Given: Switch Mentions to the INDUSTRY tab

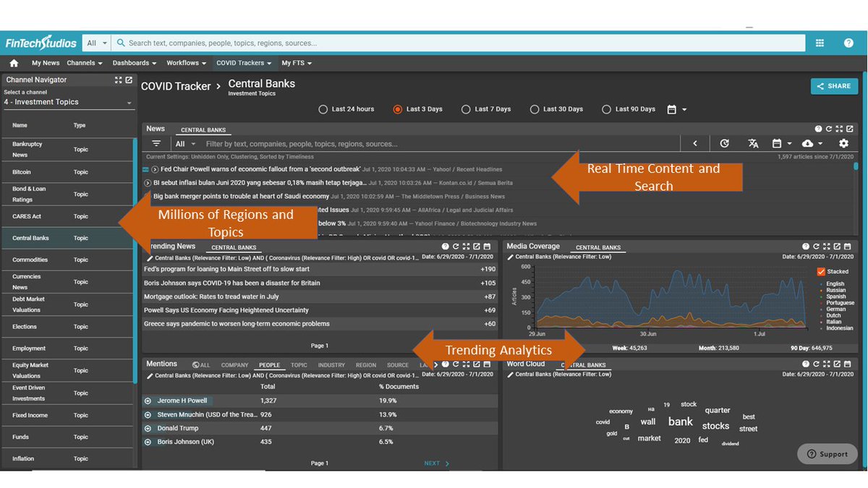Looking at the screenshot, I should point(331,366).
